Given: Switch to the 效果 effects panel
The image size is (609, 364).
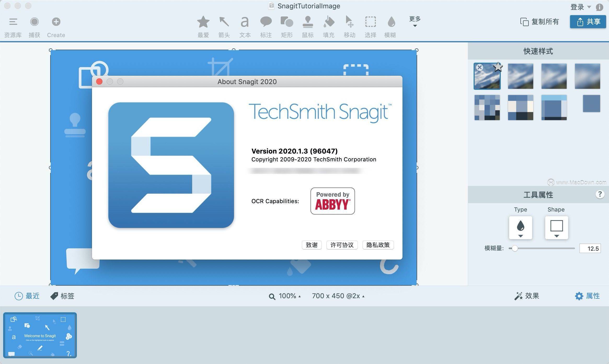Looking at the screenshot, I should (x=526, y=296).
